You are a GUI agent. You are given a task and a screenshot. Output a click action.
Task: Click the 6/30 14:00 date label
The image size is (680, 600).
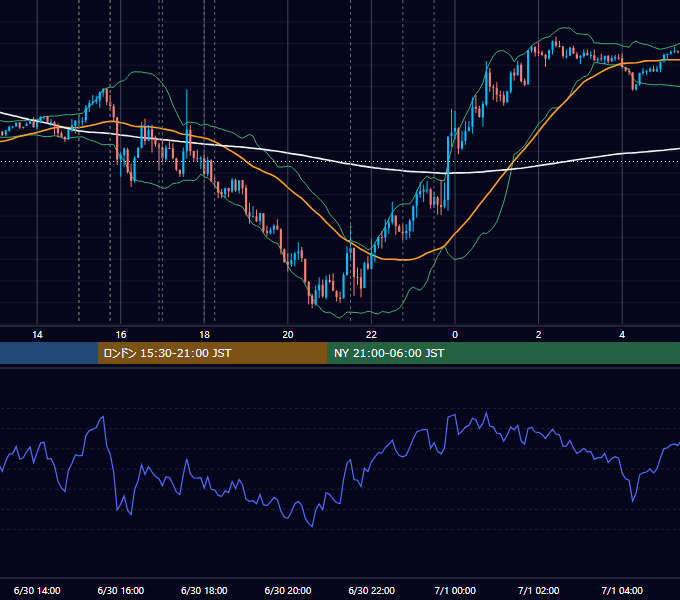pos(37,590)
